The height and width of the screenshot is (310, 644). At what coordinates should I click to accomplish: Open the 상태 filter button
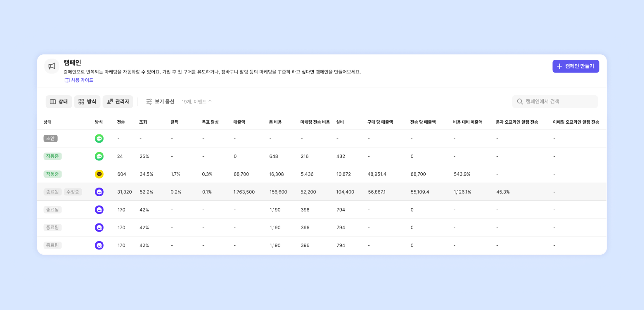(x=59, y=101)
